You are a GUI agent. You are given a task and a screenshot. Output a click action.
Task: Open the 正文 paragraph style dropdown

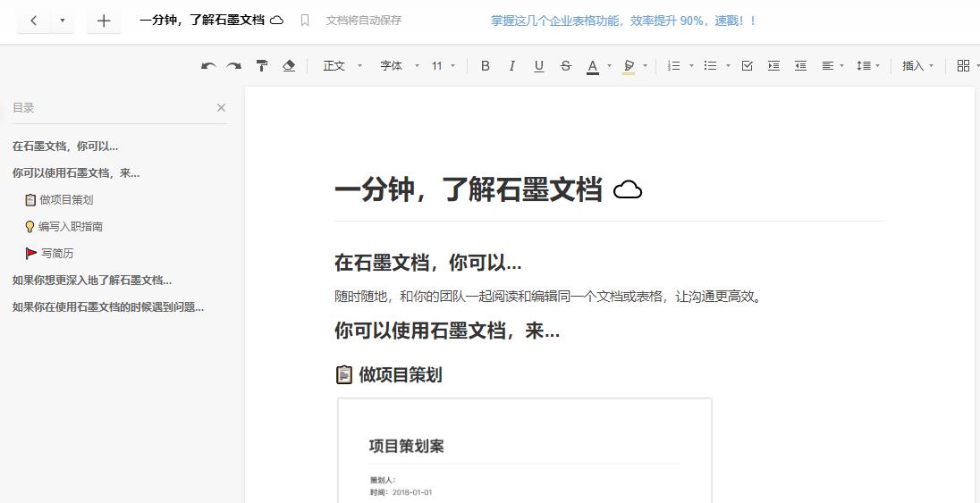[x=342, y=66]
